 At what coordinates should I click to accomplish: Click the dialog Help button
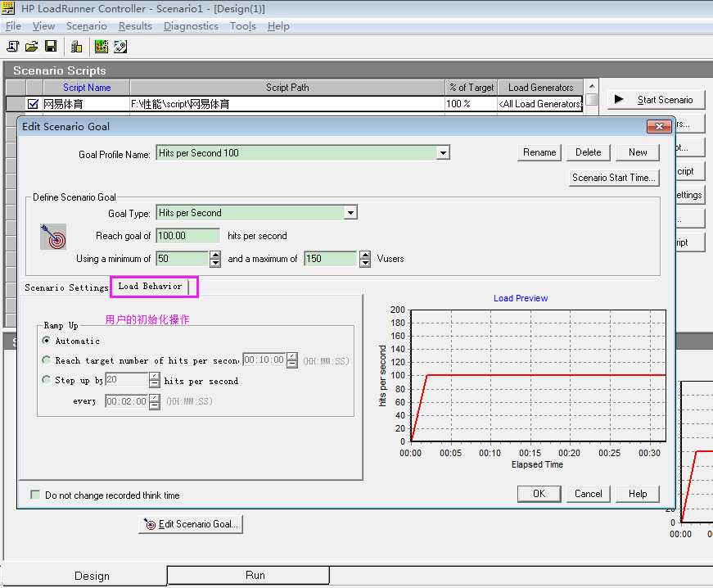[638, 494]
